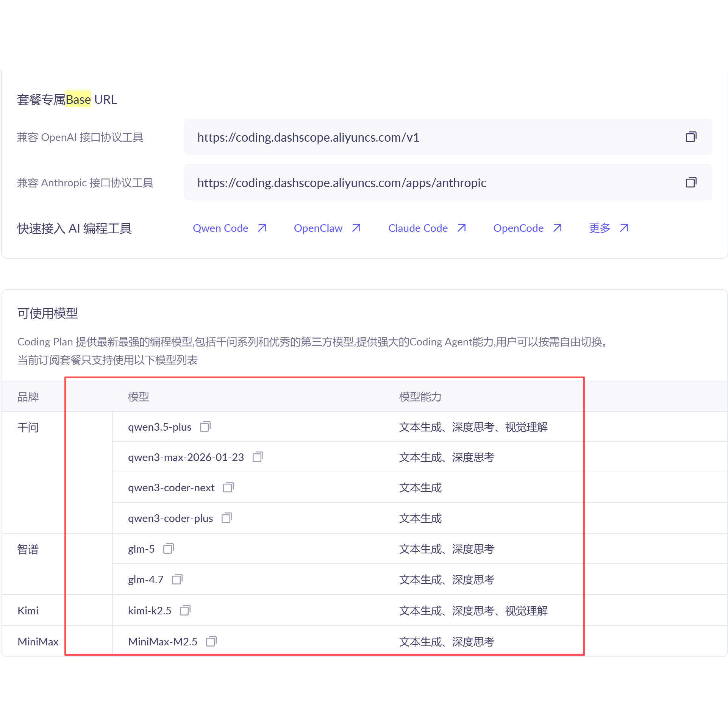Click the glm-5 capability text

[447, 549]
